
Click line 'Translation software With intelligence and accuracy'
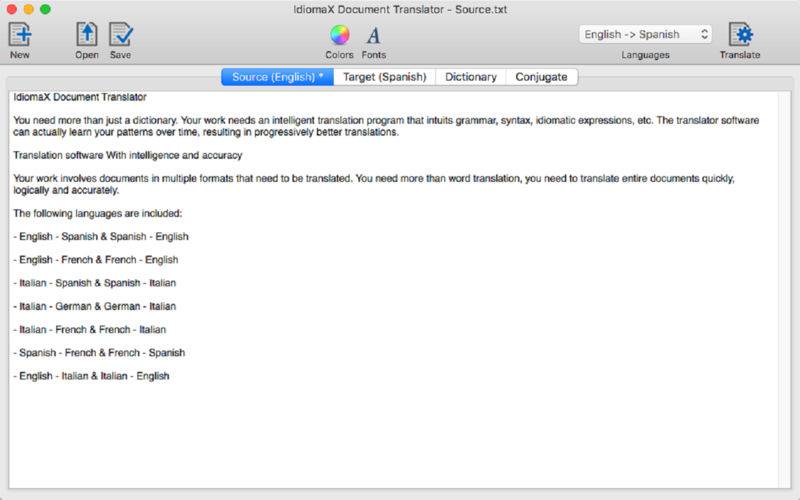pos(128,155)
